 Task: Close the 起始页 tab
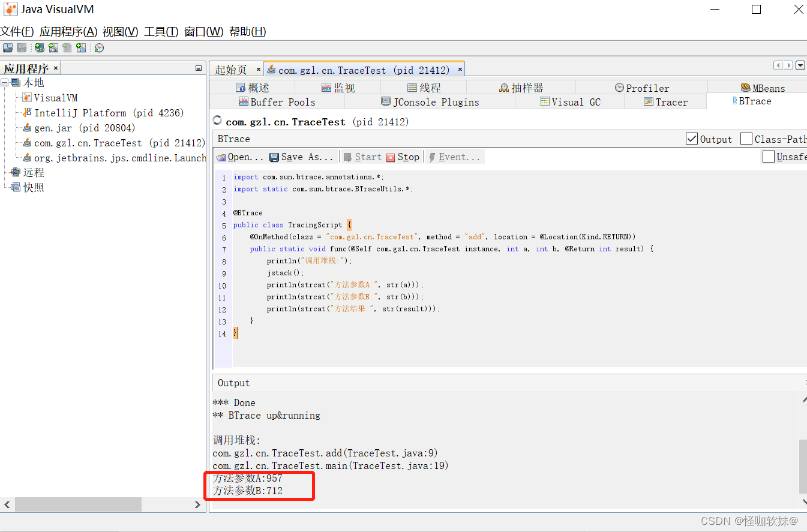pos(259,70)
